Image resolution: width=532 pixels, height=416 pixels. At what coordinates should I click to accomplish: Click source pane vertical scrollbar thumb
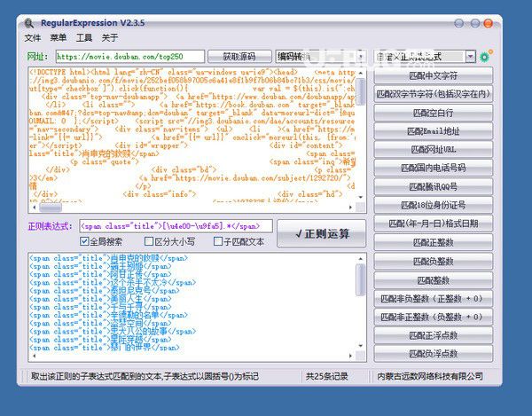360,91
